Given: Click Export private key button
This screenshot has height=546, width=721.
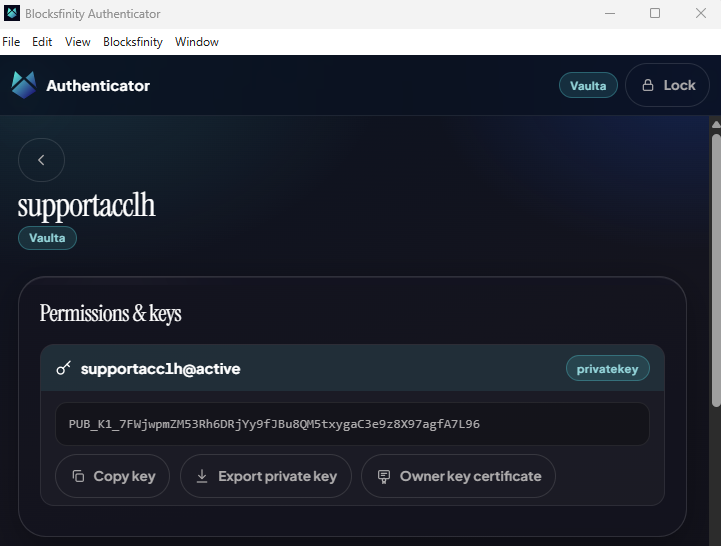Looking at the screenshot, I should click(x=266, y=476).
